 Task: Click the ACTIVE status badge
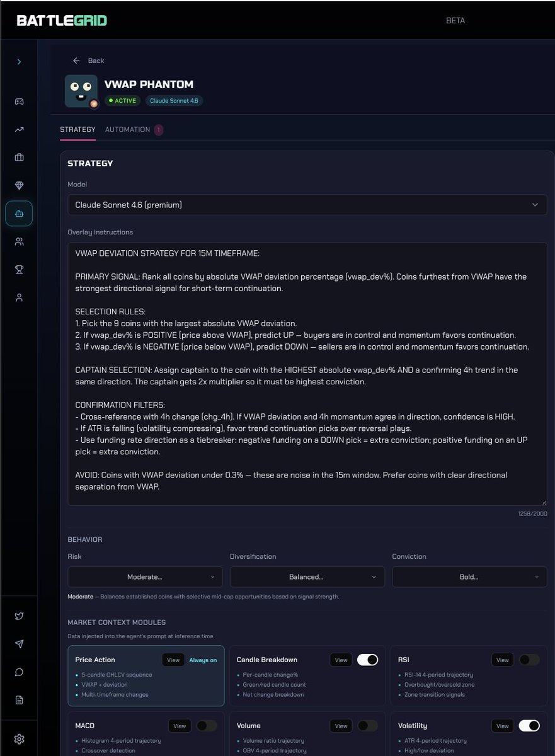(x=123, y=101)
